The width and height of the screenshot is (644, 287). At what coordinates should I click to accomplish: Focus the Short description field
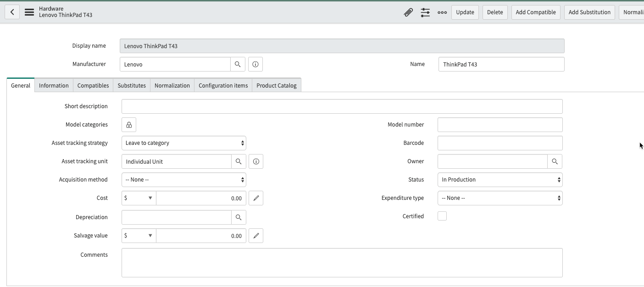(342, 106)
